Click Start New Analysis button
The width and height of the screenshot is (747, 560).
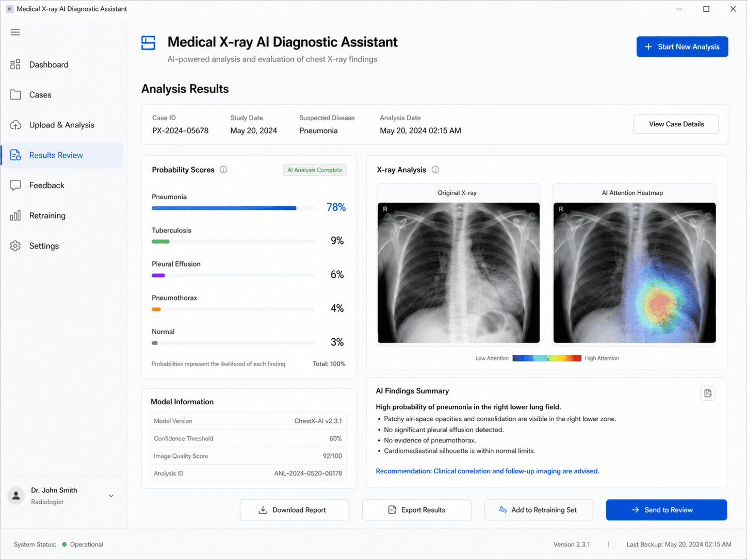click(682, 47)
